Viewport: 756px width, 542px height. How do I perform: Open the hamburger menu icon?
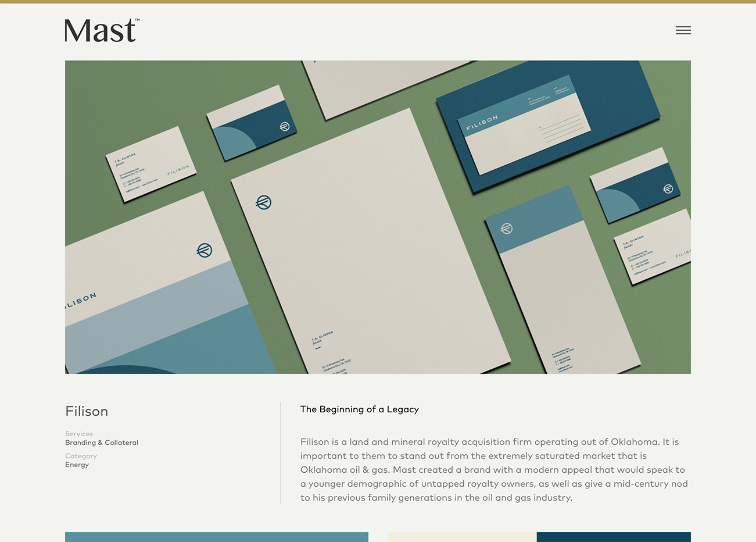pyautogui.click(x=683, y=30)
